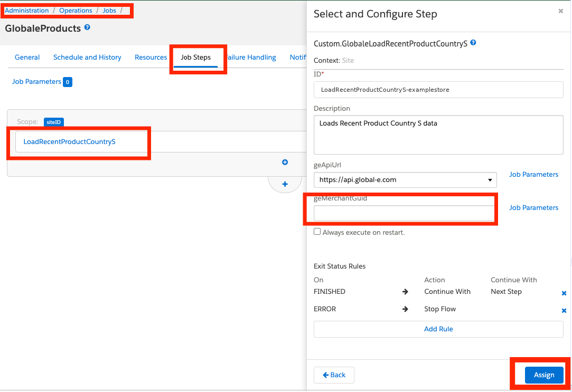This screenshot has height=392, width=572.
Task: Enable Always execute on restart checkbox
Action: (317, 232)
